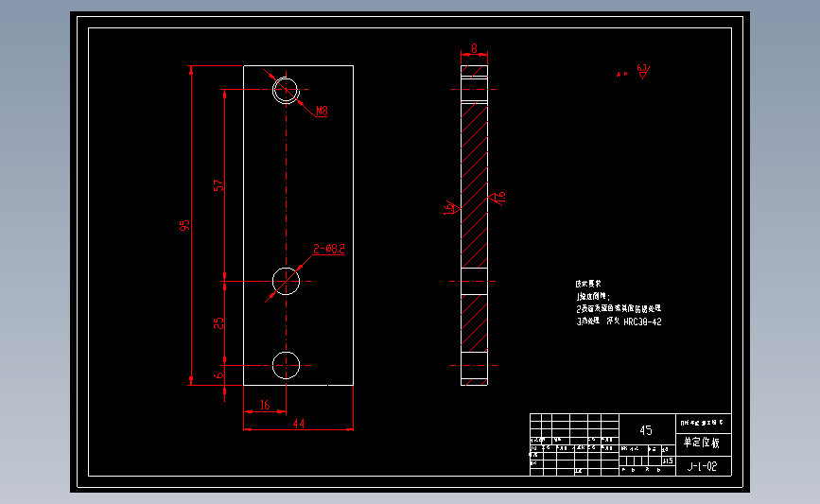The height and width of the screenshot is (504, 820).
Task: Select the HRC38-42 hardness note
Action: click(x=642, y=322)
